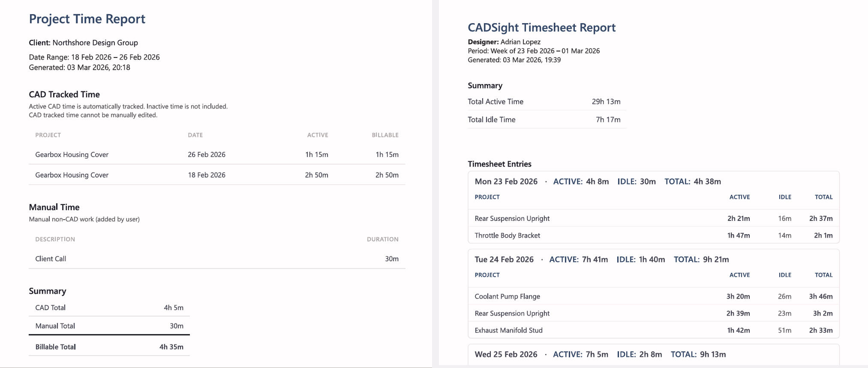
Task: Click the Mon 23 Feb 2026 day header
Action: pos(506,181)
